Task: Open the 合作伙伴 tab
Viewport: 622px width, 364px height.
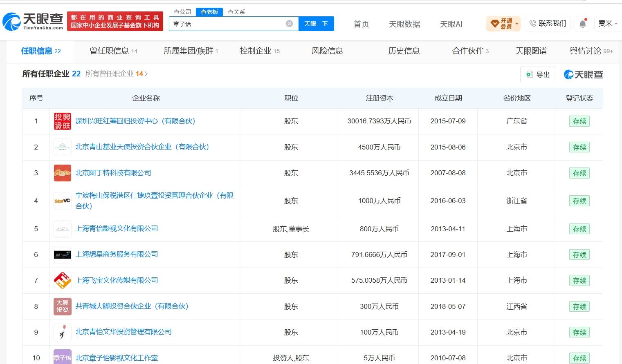Action: tap(471, 51)
